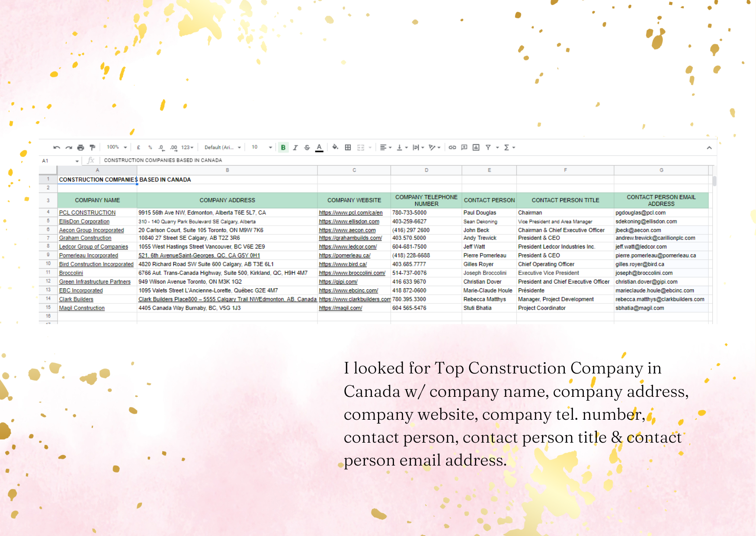
Task: Open the Magil Construction link
Action: 82,308
